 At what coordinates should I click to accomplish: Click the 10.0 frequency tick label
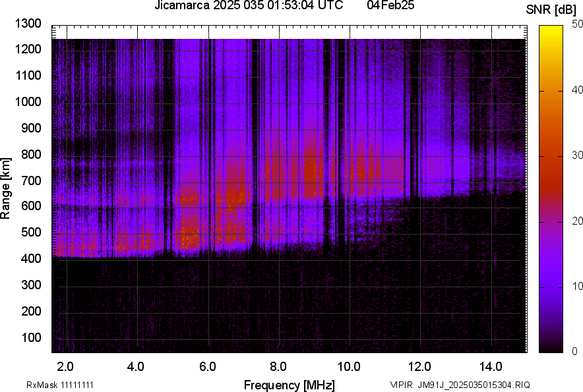(348, 366)
